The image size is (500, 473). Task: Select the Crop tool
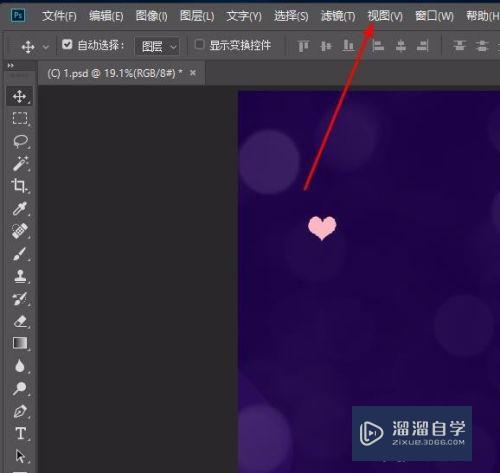[x=19, y=186]
